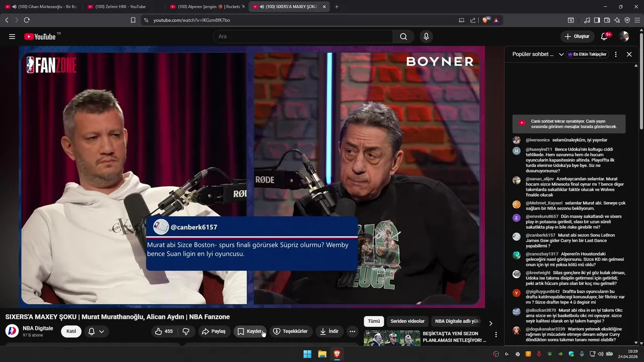
Task: Open the YouTube guide hamburger menu
Action: 12,36
